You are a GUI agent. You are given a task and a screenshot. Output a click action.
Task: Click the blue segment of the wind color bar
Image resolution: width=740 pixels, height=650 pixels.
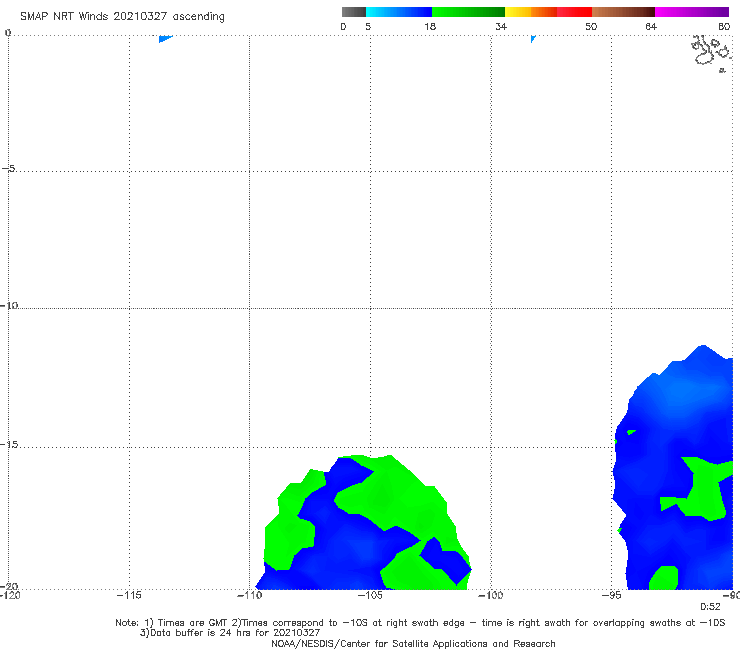(x=399, y=12)
